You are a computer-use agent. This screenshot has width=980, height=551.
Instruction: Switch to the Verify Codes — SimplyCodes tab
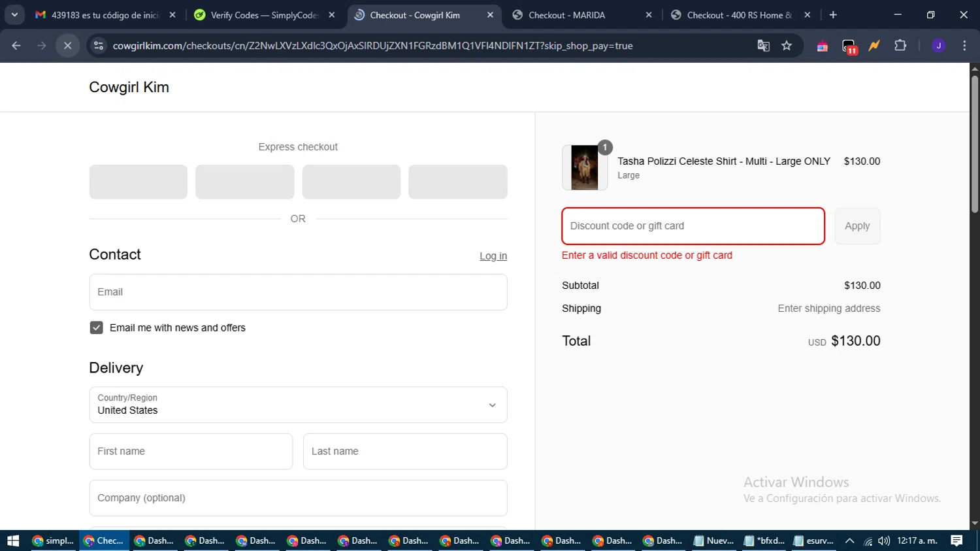(x=265, y=14)
